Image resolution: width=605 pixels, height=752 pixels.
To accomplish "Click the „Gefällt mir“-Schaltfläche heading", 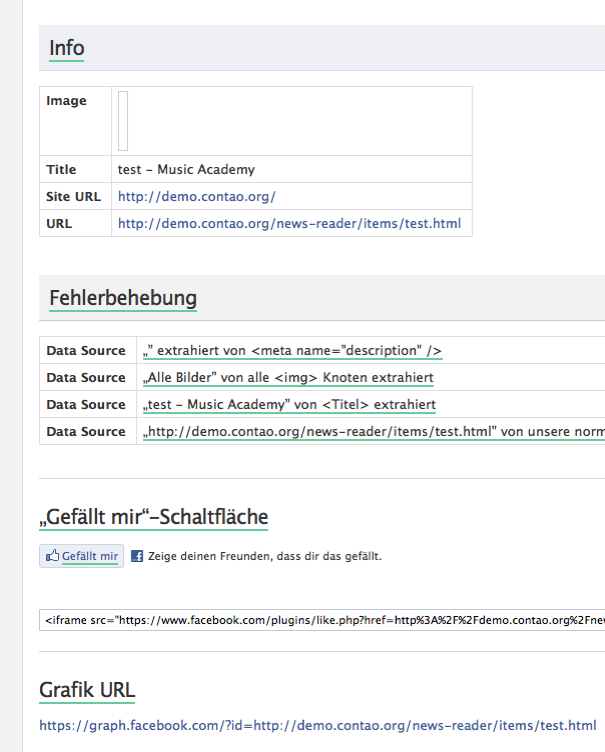I will [x=154, y=517].
